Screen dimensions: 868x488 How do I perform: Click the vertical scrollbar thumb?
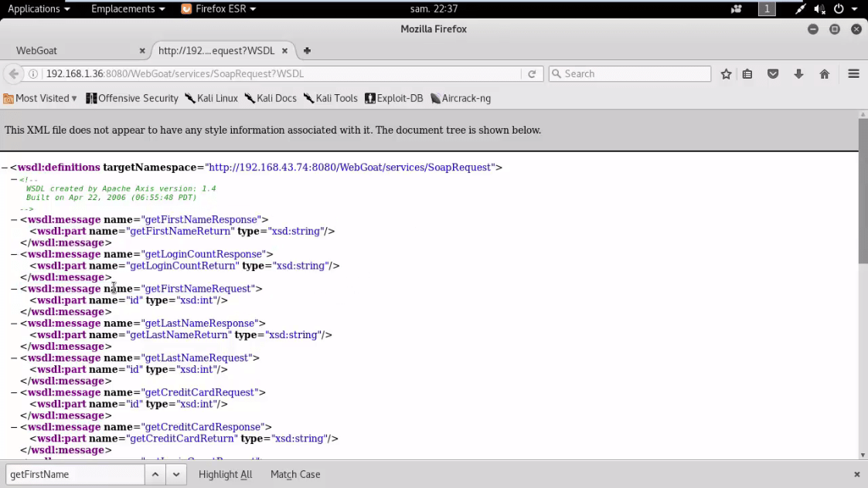click(863, 191)
